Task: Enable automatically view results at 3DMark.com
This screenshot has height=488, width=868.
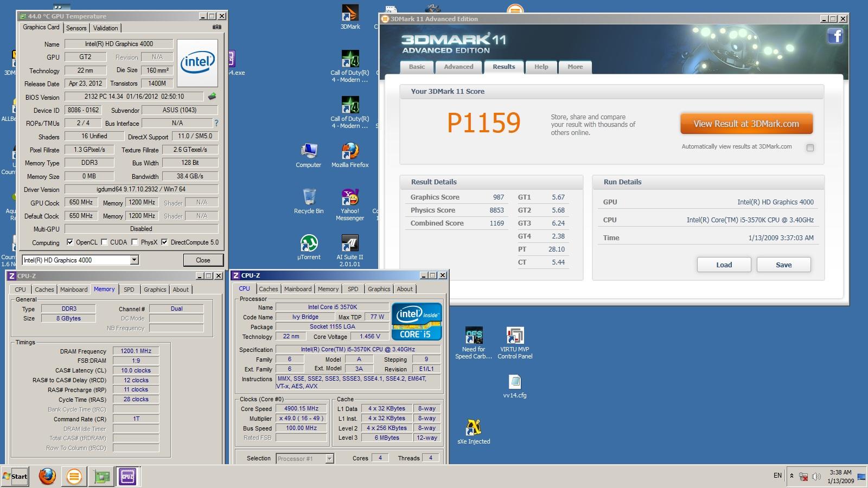Action: (810, 147)
